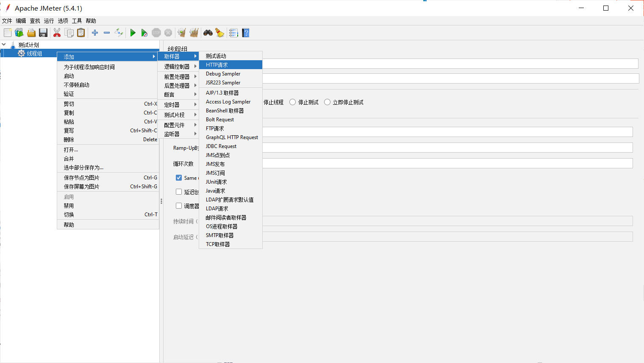Expand the 配置元件 submenu

pos(178,125)
